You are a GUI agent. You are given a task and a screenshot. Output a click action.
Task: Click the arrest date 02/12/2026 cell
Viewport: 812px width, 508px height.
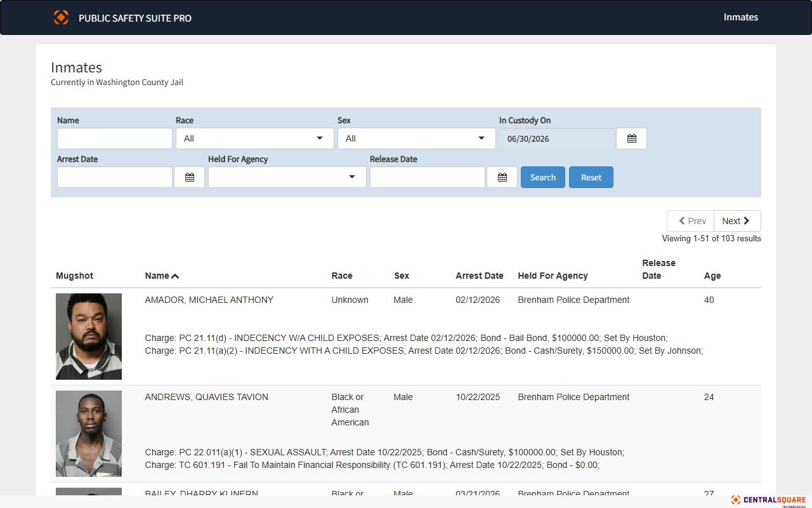pyautogui.click(x=478, y=300)
